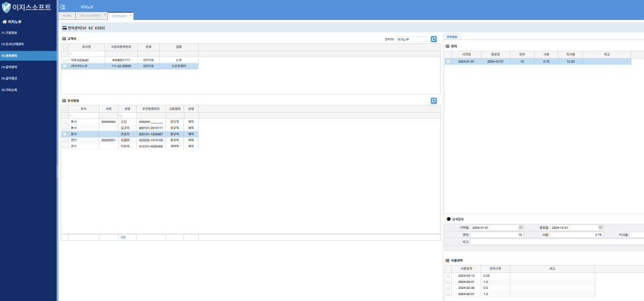Check employee row 010101-4032465

point(65,146)
